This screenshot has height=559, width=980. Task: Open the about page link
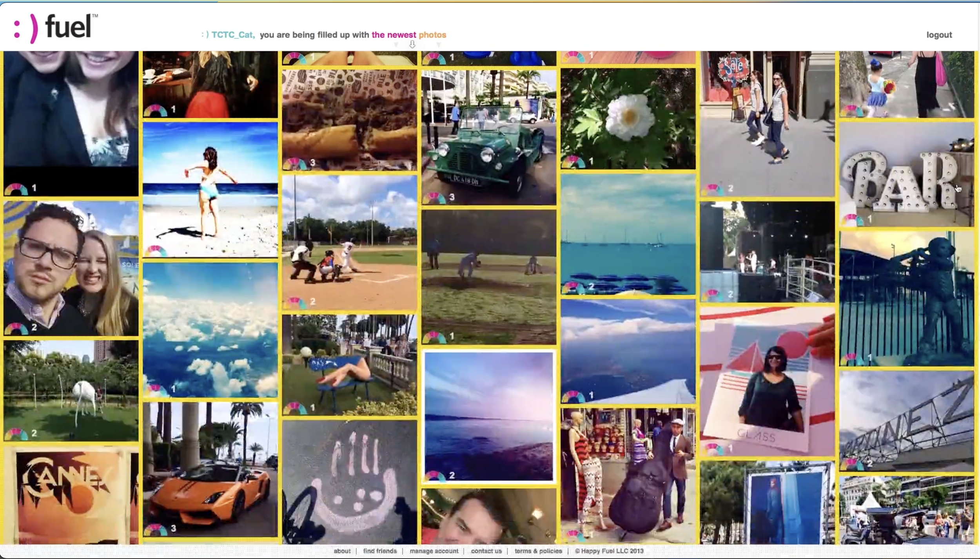[x=342, y=551]
